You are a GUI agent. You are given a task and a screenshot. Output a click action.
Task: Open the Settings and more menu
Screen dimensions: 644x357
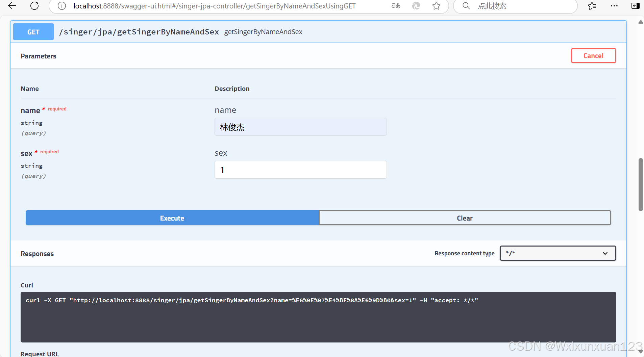614,6
